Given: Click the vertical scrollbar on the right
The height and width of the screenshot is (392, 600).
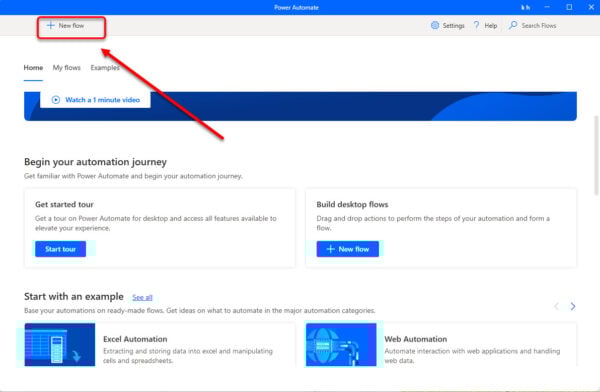Looking at the screenshot, I should pos(596,155).
